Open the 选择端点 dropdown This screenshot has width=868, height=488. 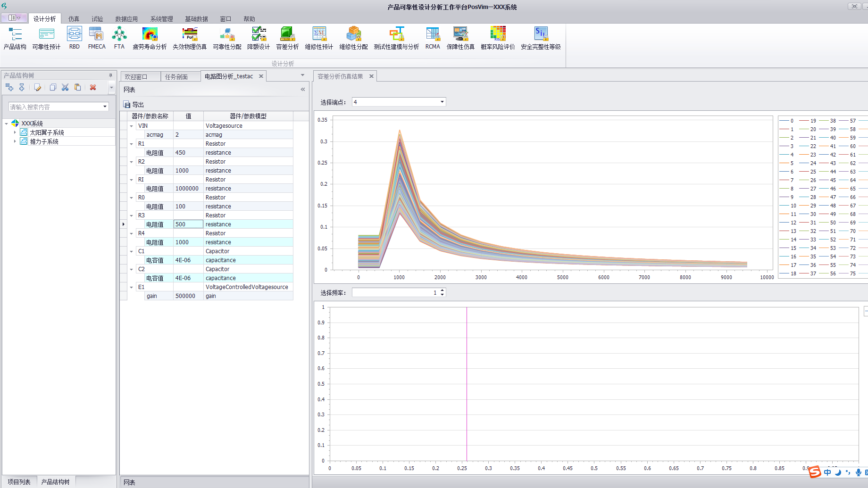442,102
